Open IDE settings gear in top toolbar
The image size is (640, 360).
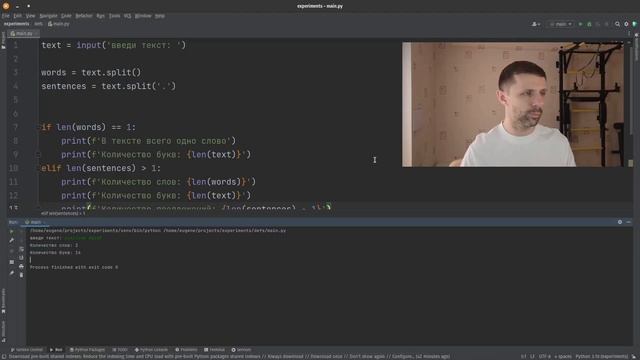click(x=627, y=24)
